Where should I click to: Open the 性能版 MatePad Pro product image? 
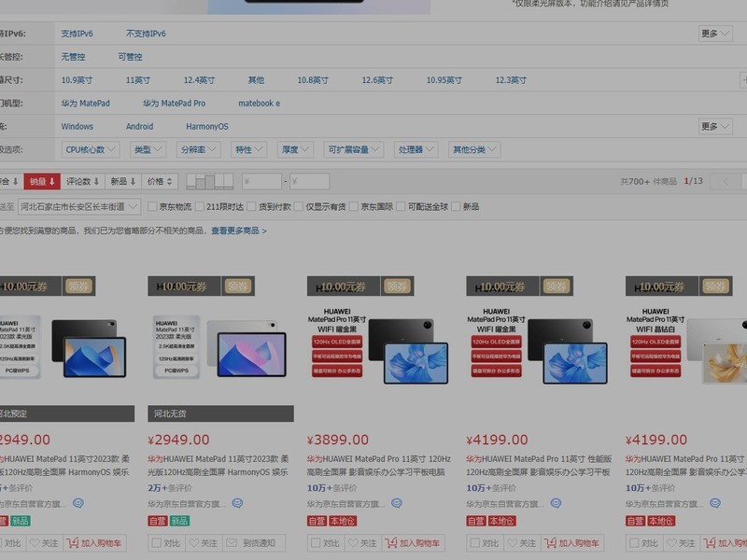click(x=539, y=349)
